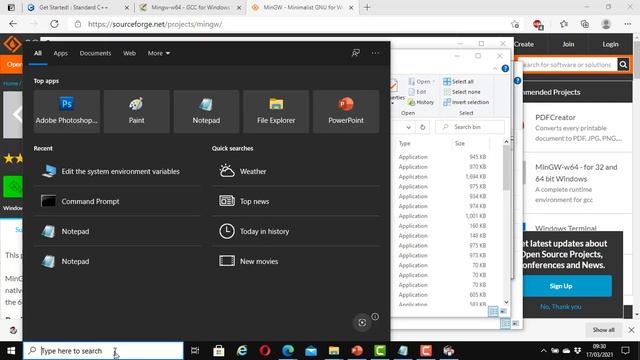Open Task View on taskbar
Image resolution: width=640 pixels, height=360 pixels.
(x=195, y=351)
